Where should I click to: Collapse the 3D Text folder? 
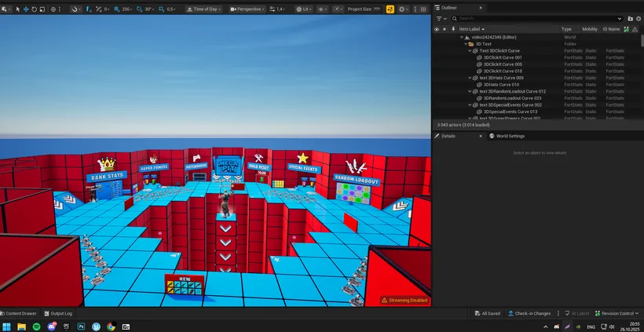466,44
